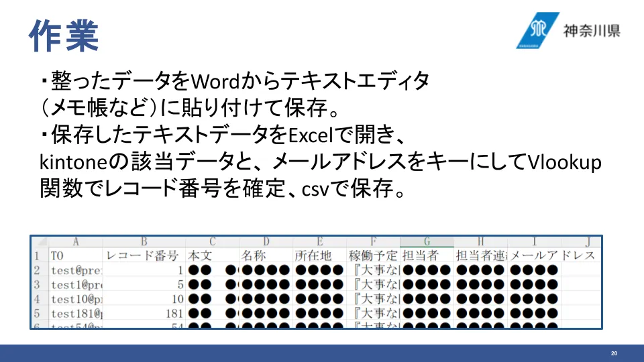Screen dimensions: 644x362
Task: Click the 名称 header cell
Action: pyautogui.click(x=266, y=255)
